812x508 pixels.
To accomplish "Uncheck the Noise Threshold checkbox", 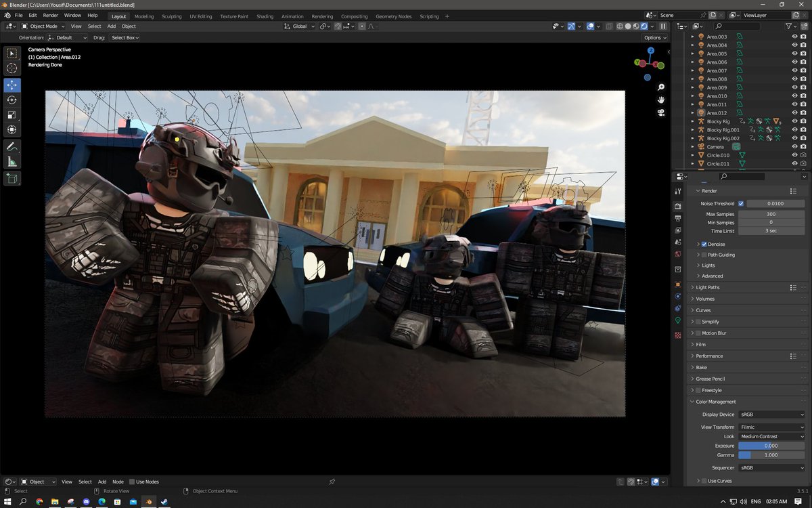I will coord(741,203).
